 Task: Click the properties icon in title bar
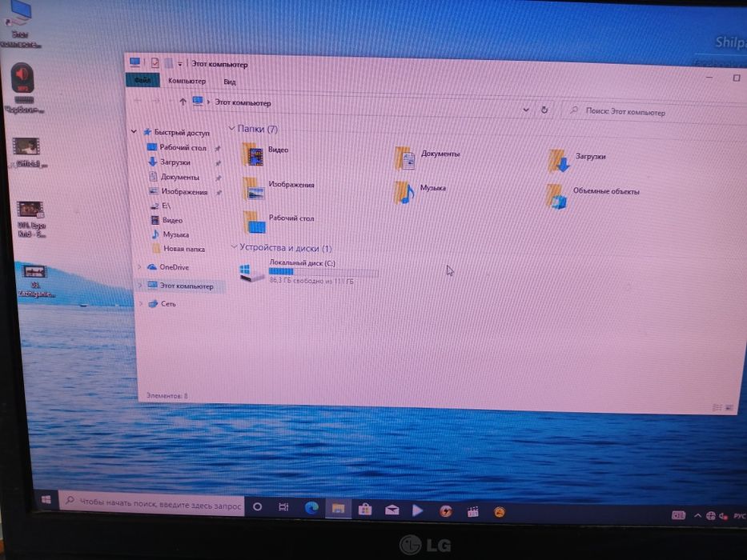(x=155, y=62)
